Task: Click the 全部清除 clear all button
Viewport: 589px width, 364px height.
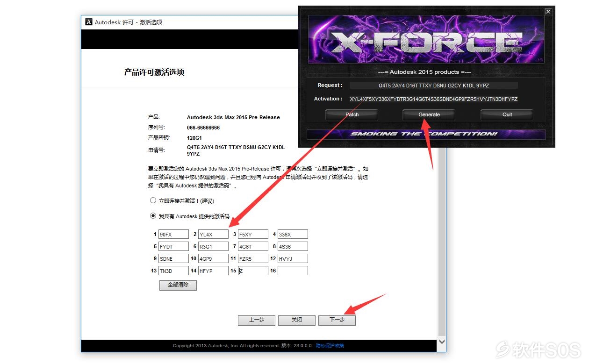Action: coord(178,285)
